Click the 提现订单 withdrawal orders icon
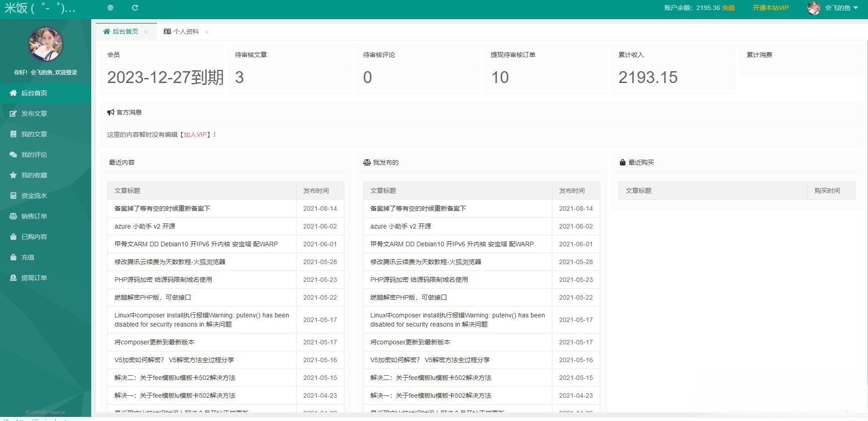 tap(13, 278)
